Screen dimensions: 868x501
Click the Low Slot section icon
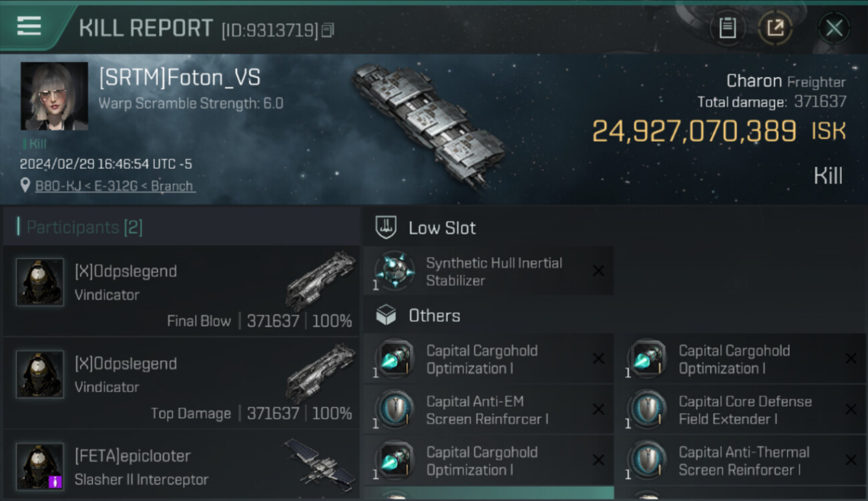coord(386,227)
